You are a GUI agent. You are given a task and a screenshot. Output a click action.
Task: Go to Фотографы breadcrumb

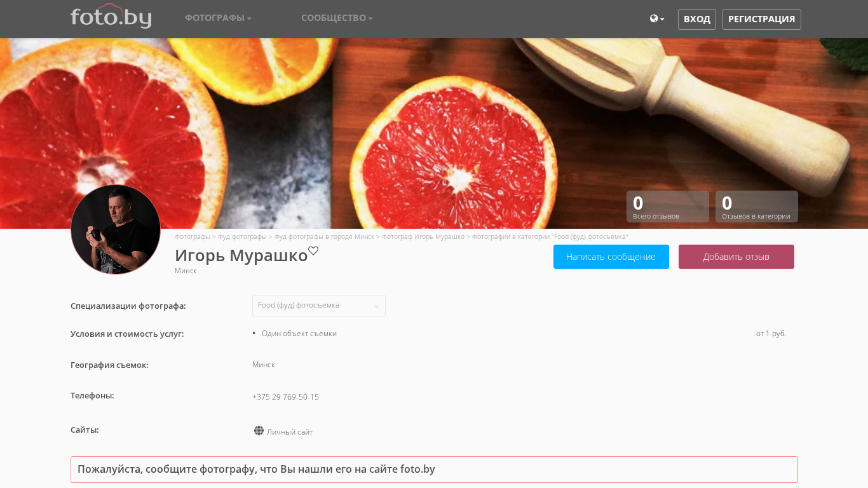(x=193, y=236)
